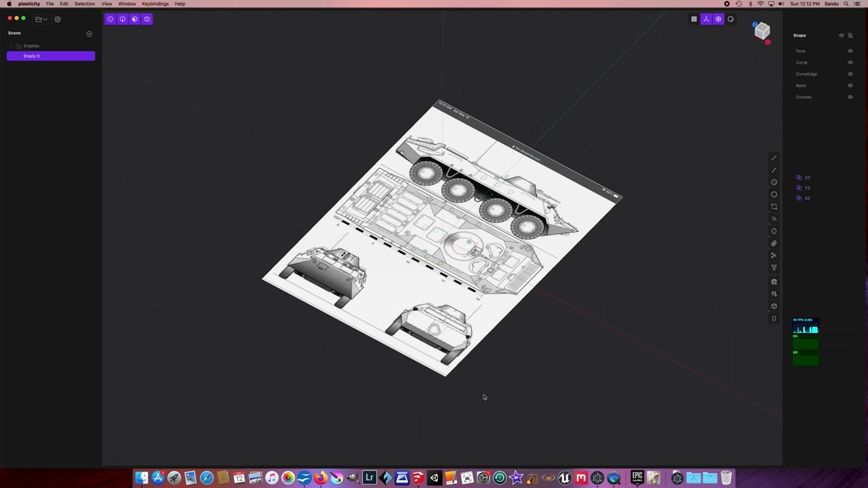Image resolution: width=868 pixels, height=488 pixels.
Task: Toggle Basic snap visibility
Action: point(850,85)
